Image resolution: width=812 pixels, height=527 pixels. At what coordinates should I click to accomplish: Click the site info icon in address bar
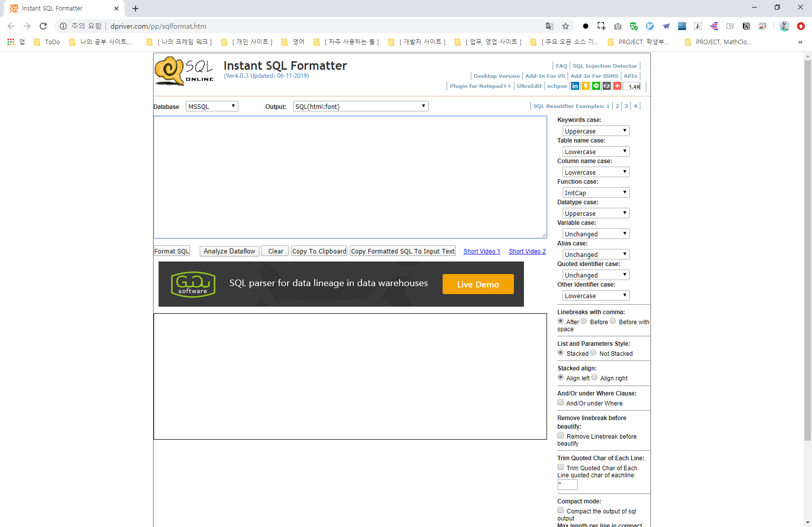pos(63,26)
